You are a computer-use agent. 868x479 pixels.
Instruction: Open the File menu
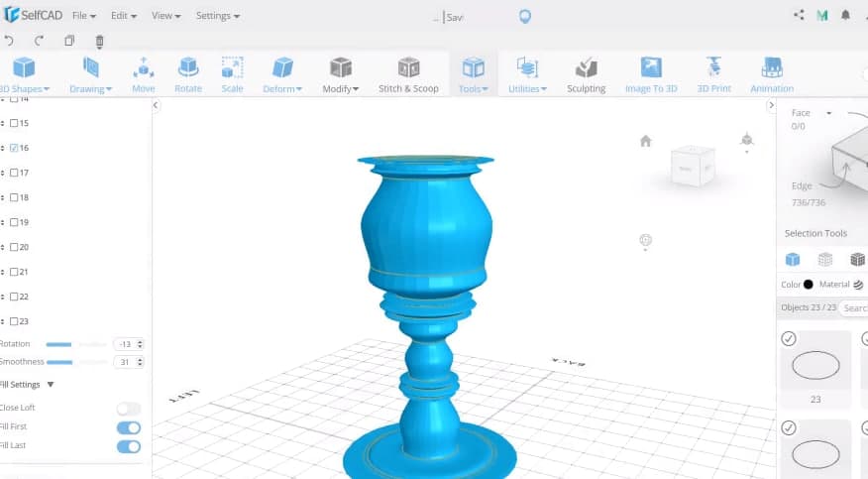[83, 16]
